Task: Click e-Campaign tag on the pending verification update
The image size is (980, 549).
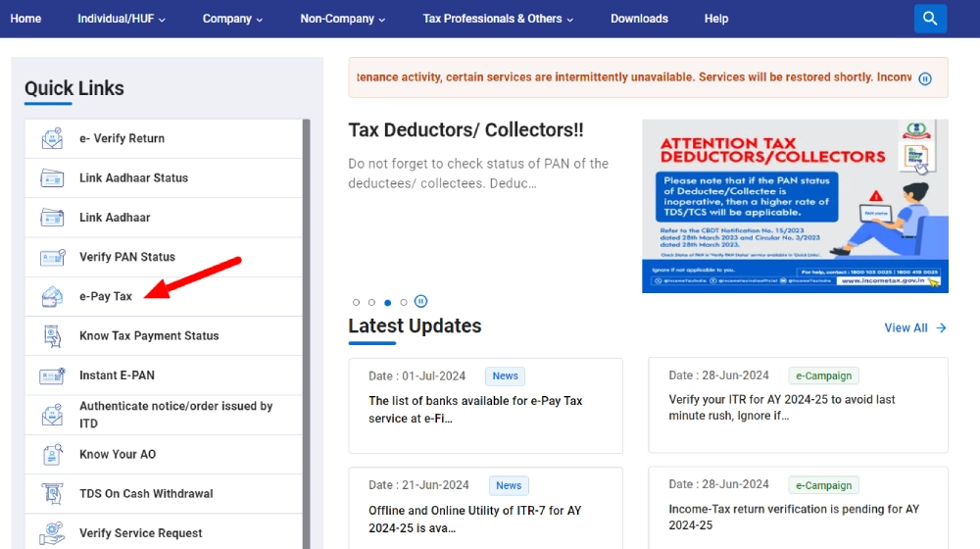Action: click(824, 485)
